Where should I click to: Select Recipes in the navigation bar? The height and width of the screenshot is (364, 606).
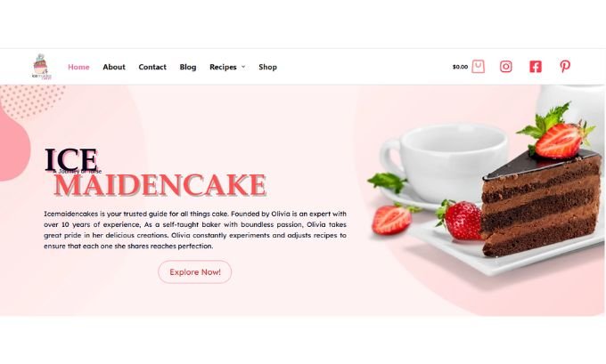pos(223,67)
